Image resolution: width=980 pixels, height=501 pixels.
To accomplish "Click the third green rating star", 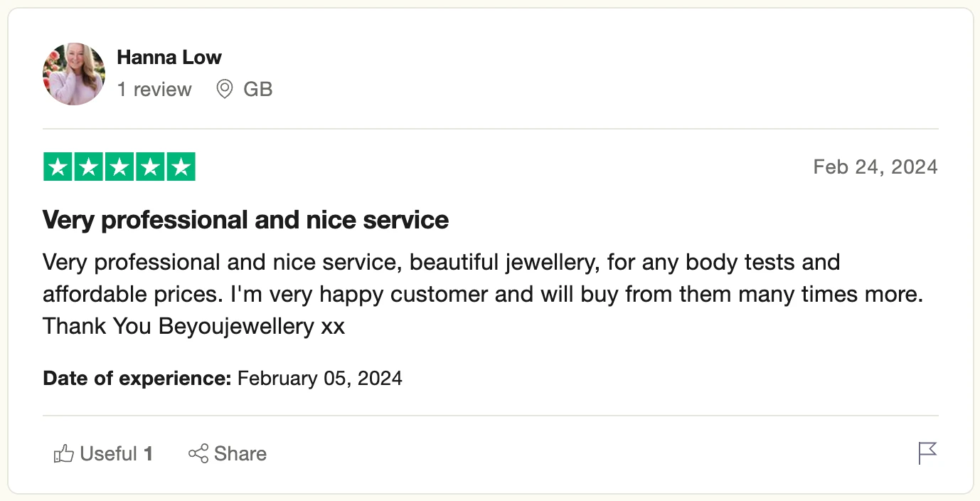I will (119, 167).
